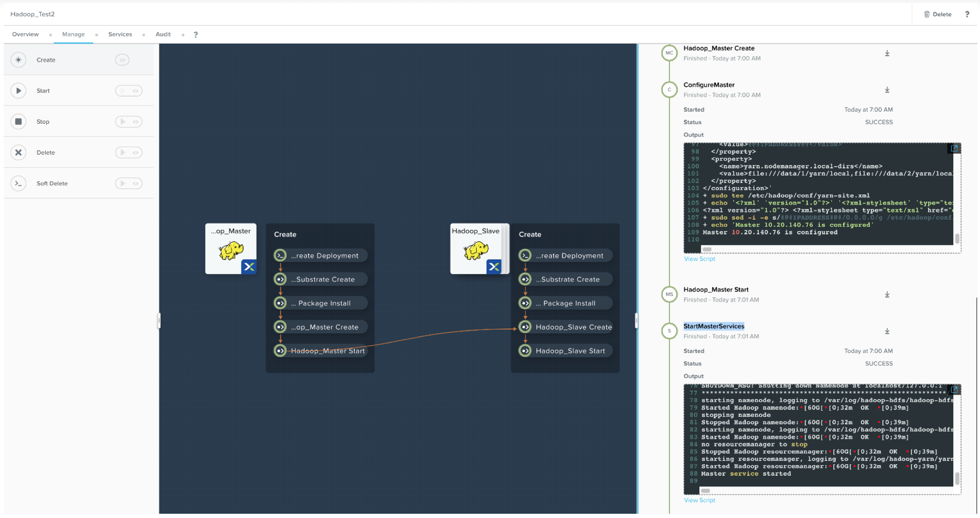Select the Hadoop_Slave service icon
The height and width of the screenshot is (518, 980).
(x=479, y=249)
